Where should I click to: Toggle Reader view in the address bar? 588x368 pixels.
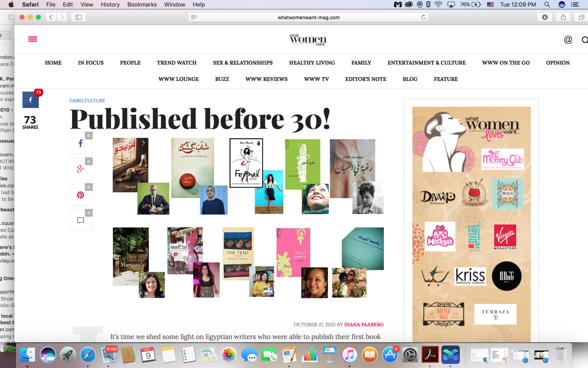point(194,17)
